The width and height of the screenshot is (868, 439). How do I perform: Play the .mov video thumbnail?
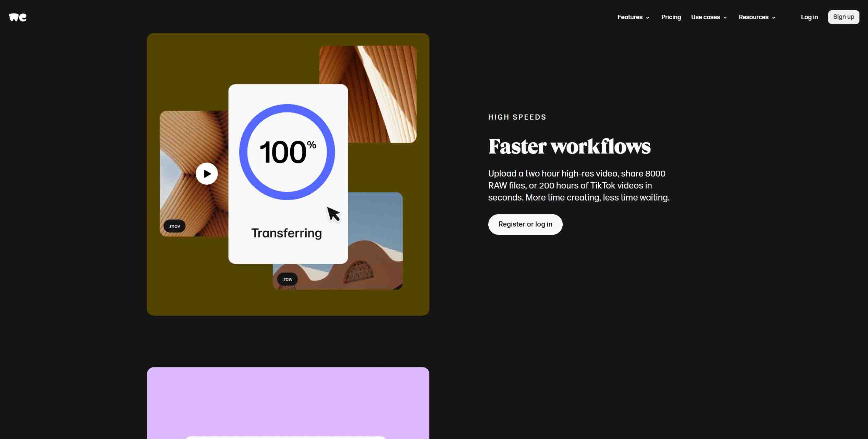(207, 174)
